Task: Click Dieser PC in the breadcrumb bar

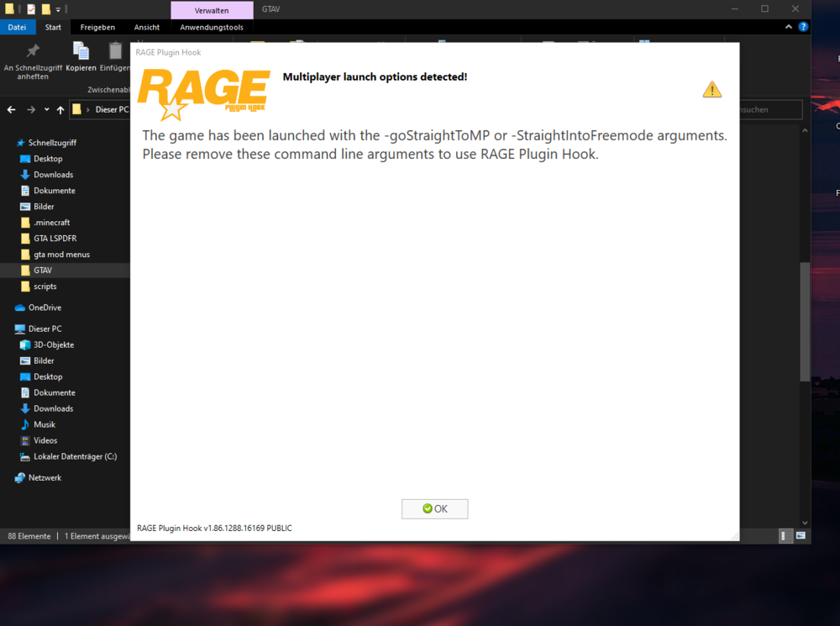Action: pos(110,109)
